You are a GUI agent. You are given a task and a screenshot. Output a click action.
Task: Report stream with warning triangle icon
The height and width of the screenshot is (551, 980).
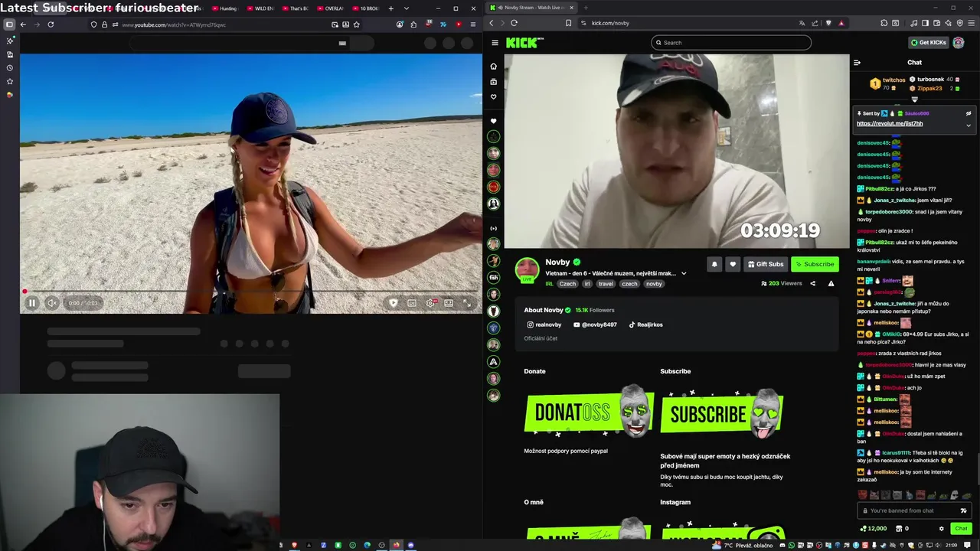pyautogui.click(x=831, y=283)
